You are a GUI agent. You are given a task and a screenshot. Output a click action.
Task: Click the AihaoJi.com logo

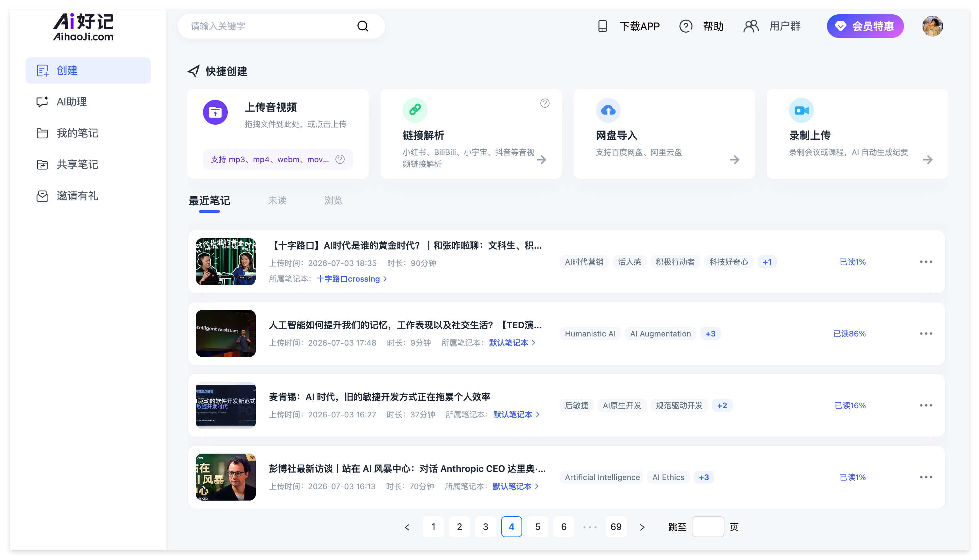(x=83, y=27)
